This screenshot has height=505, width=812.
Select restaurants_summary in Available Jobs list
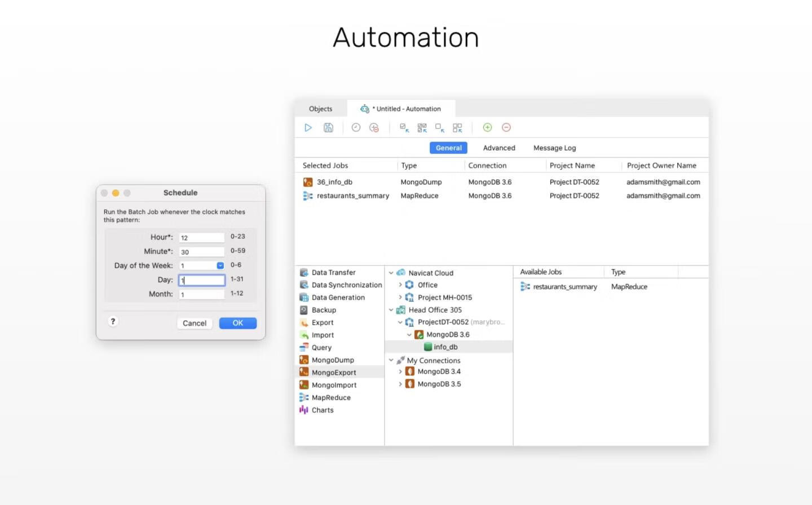(611, 286)
